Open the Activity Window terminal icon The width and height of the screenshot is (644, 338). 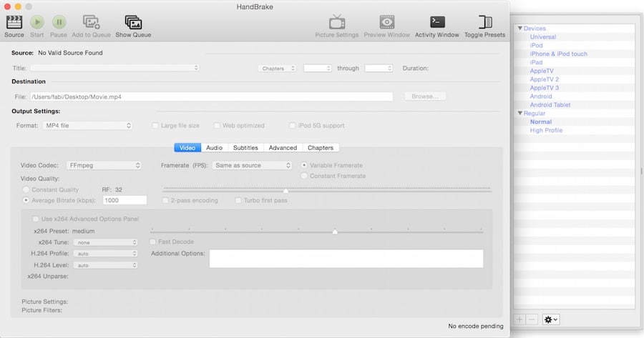[x=437, y=22]
